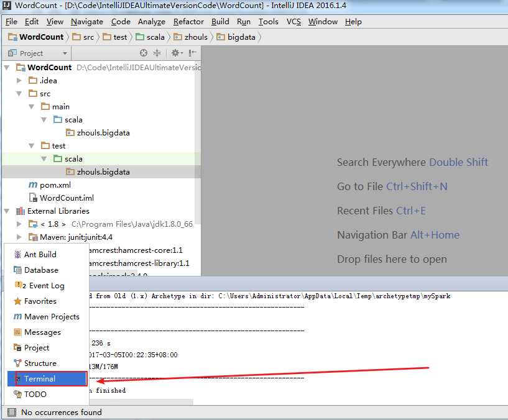The height and width of the screenshot is (420, 508).
Task: Open the File menu
Action: [11, 22]
